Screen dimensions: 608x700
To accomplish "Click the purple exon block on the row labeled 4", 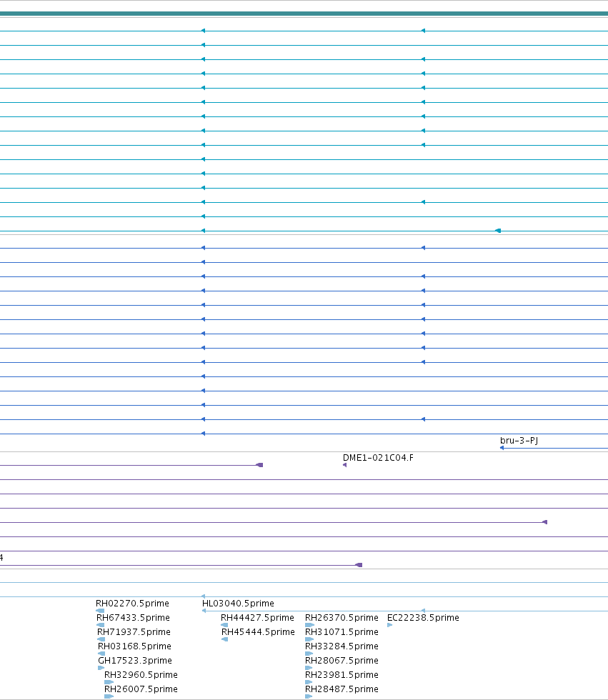I will tap(359, 565).
